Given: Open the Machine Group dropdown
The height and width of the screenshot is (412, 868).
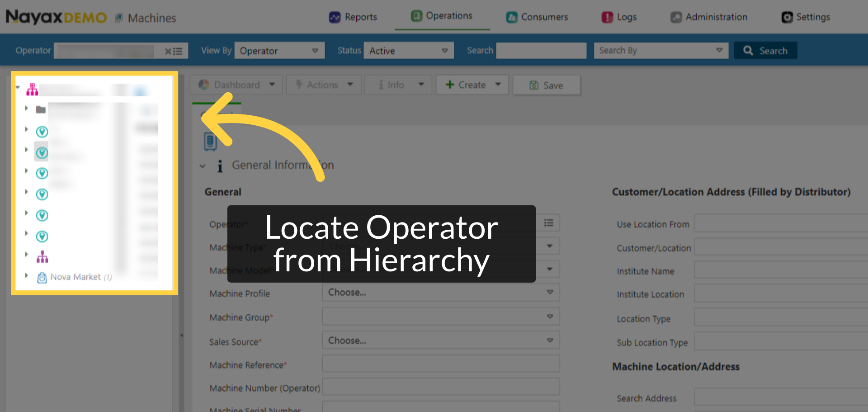Looking at the screenshot, I should tap(441, 316).
